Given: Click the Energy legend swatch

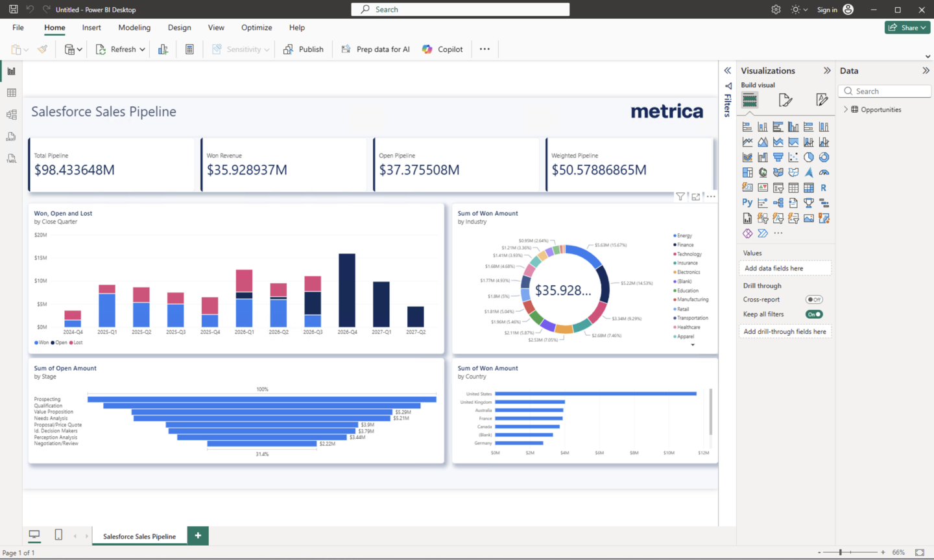Looking at the screenshot, I should (675, 236).
